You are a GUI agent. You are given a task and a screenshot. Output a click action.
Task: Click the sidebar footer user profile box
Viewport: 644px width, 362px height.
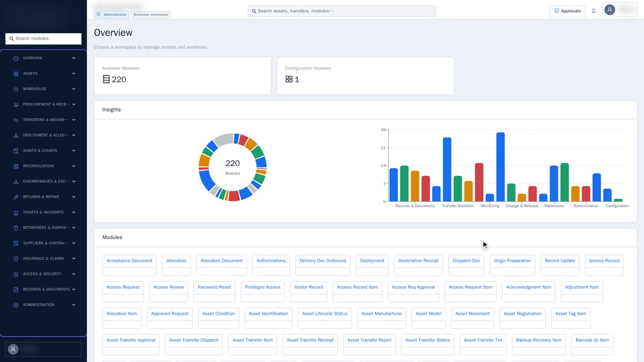point(43,349)
